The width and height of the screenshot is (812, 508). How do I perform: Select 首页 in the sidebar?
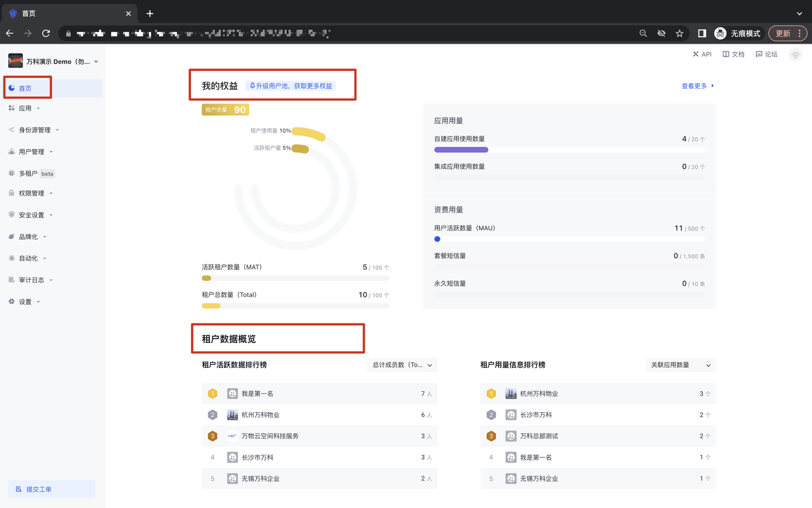pyautogui.click(x=25, y=88)
